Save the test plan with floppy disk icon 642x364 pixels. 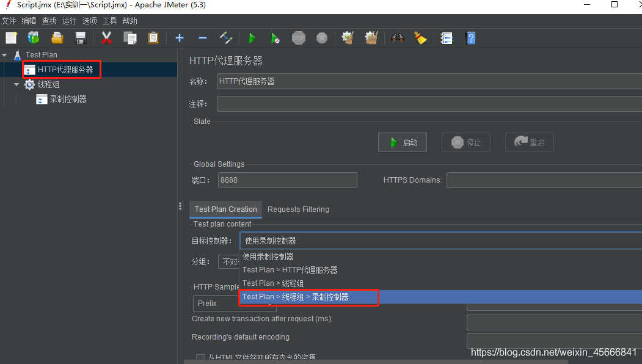click(81, 38)
